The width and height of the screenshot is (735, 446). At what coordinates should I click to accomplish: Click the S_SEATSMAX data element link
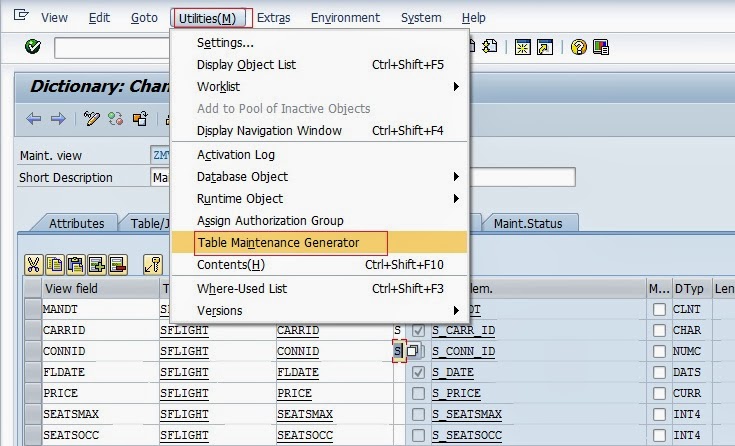(x=468, y=416)
